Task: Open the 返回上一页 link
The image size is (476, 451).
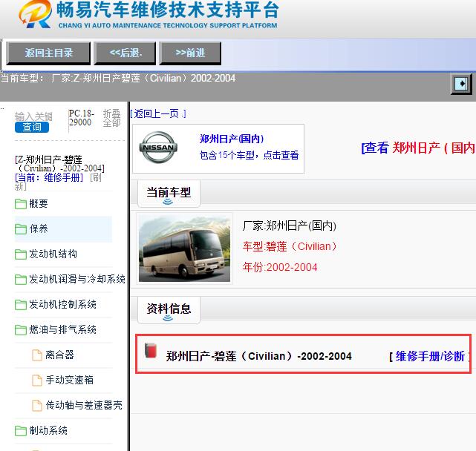Action: (158, 113)
